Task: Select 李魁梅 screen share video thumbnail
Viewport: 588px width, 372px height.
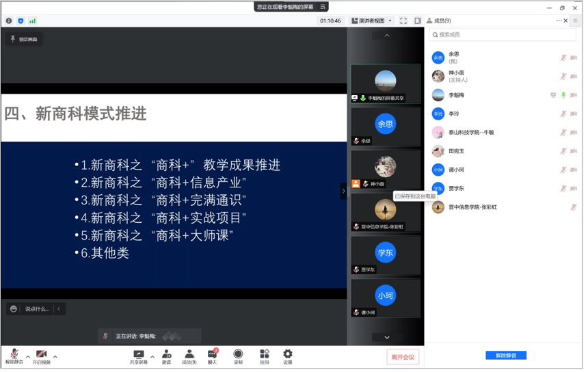Action: click(x=386, y=83)
